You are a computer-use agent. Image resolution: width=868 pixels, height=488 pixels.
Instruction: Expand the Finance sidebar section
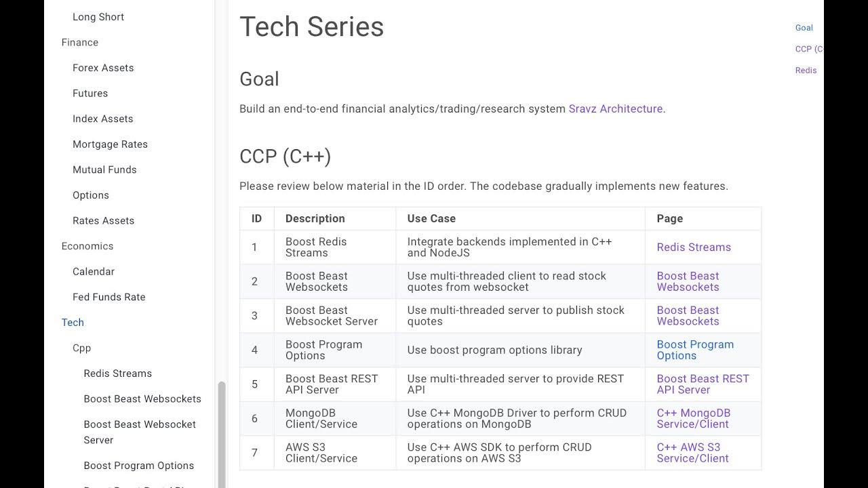coord(80,42)
